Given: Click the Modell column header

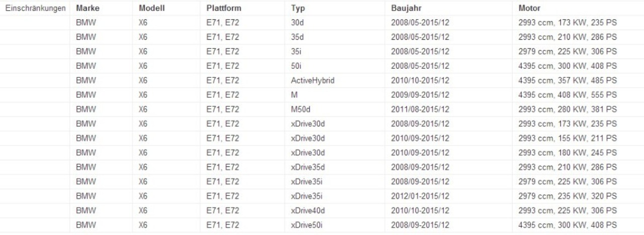Looking at the screenshot, I should point(151,9).
